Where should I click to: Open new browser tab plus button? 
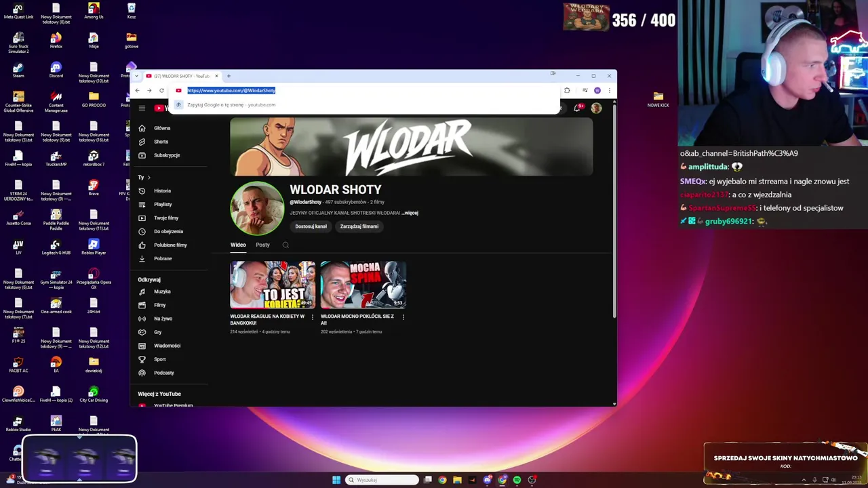click(x=229, y=76)
